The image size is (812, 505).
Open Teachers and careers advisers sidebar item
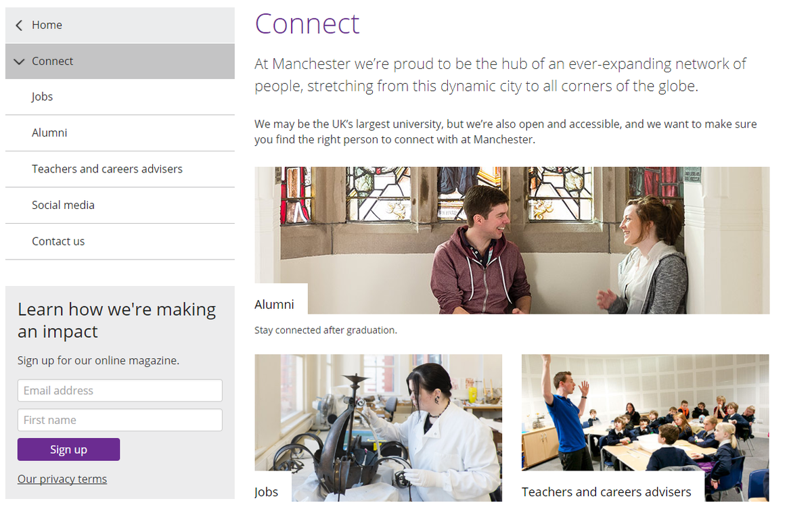click(x=107, y=169)
